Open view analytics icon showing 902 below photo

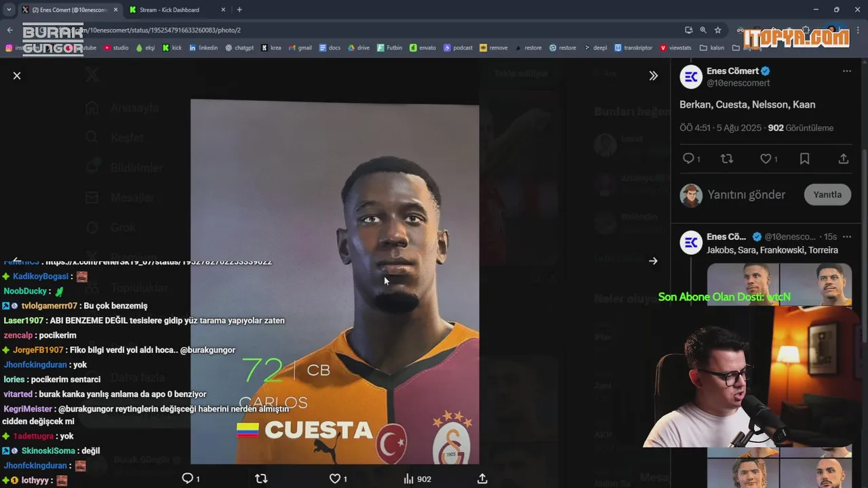click(x=417, y=479)
